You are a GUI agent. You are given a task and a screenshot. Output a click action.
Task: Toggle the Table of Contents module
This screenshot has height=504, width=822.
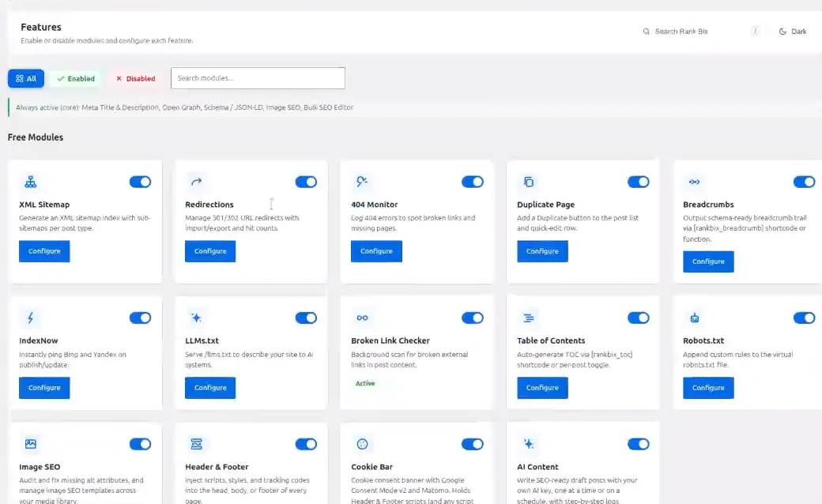click(639, 318)
